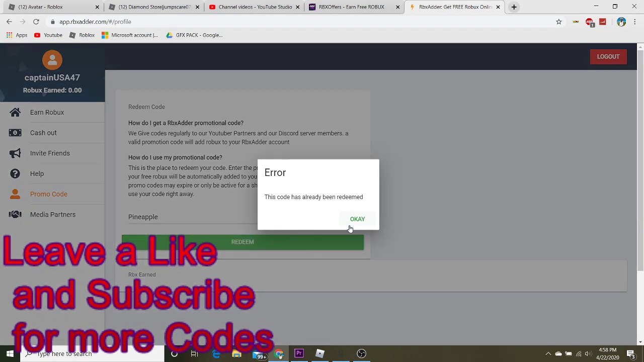Open the AdBlock Plus extension icon

(590, 22)
